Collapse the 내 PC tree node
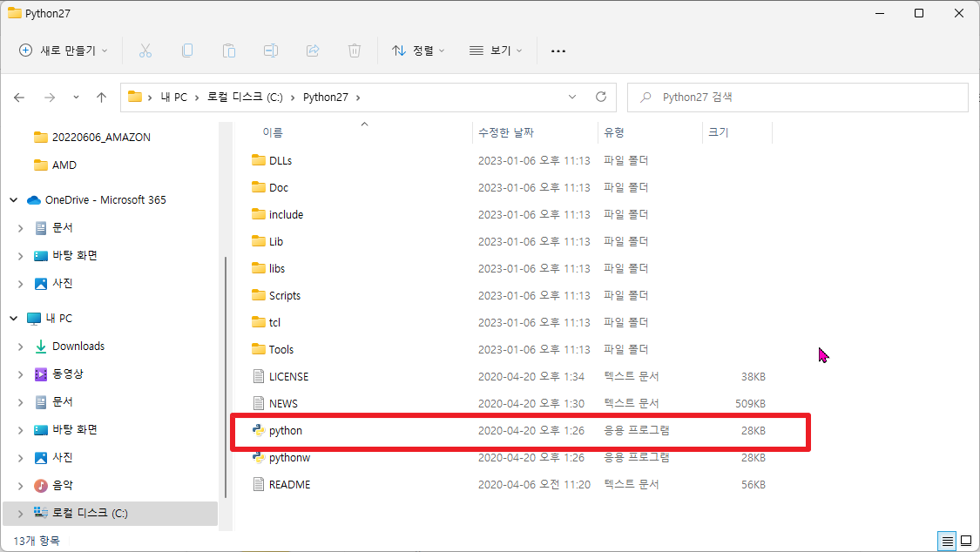Image resolution: width=980 pixels, height=552 pixels. pos(13,319)
